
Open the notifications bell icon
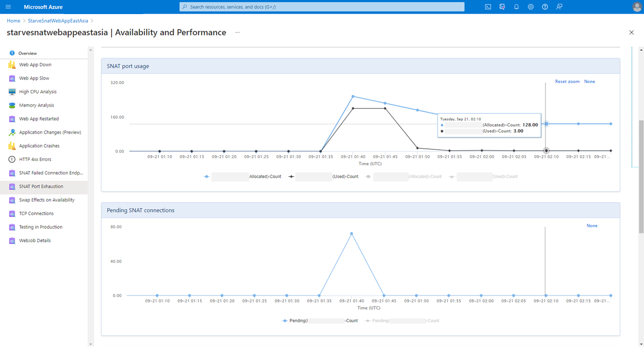[x=516, y=7]
